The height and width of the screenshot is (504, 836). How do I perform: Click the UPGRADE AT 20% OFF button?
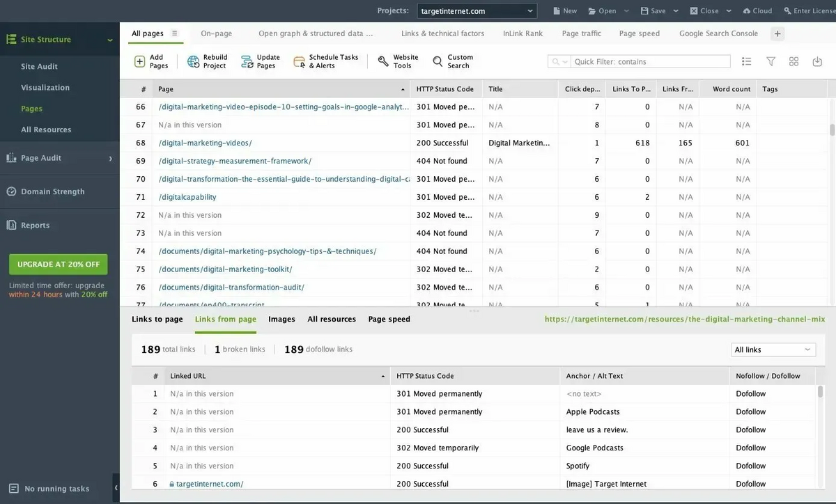point(58,265)
